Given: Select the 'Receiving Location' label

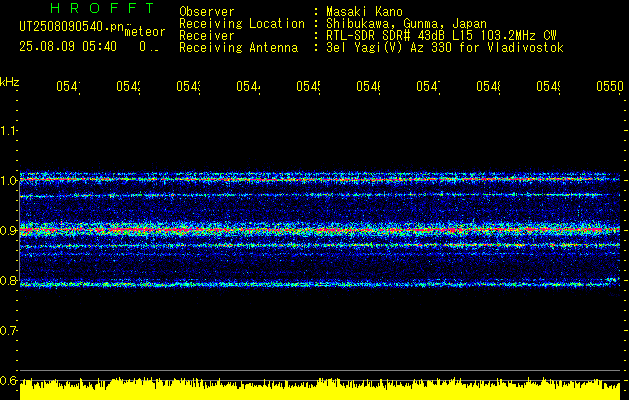Looking at the screenshot, I should pyautogui.click(x=242, y=24).
